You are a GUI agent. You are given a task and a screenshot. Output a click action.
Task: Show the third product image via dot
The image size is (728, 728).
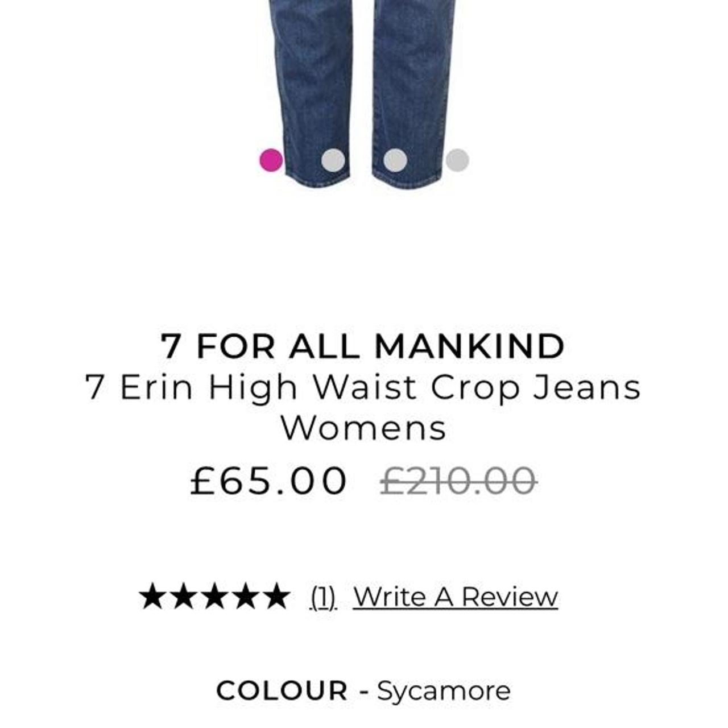pyautogui.click(x=395, y=160)
